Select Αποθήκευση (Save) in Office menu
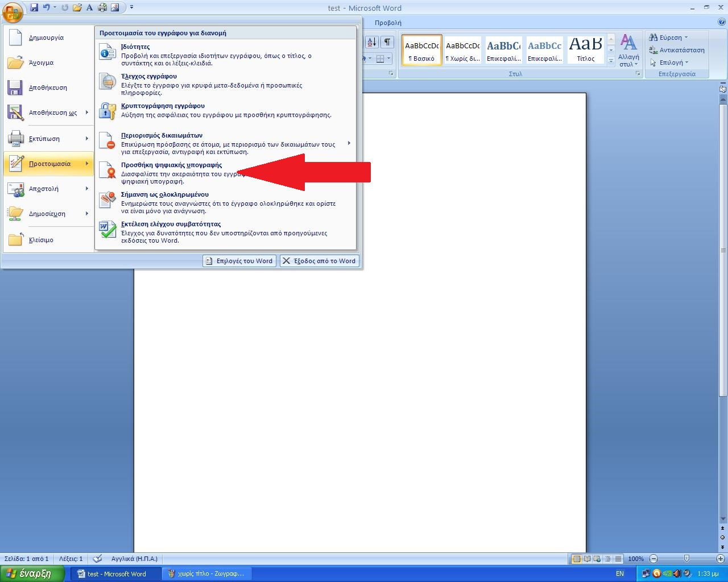Screen dimensions: 728x582 pos(49,88)
